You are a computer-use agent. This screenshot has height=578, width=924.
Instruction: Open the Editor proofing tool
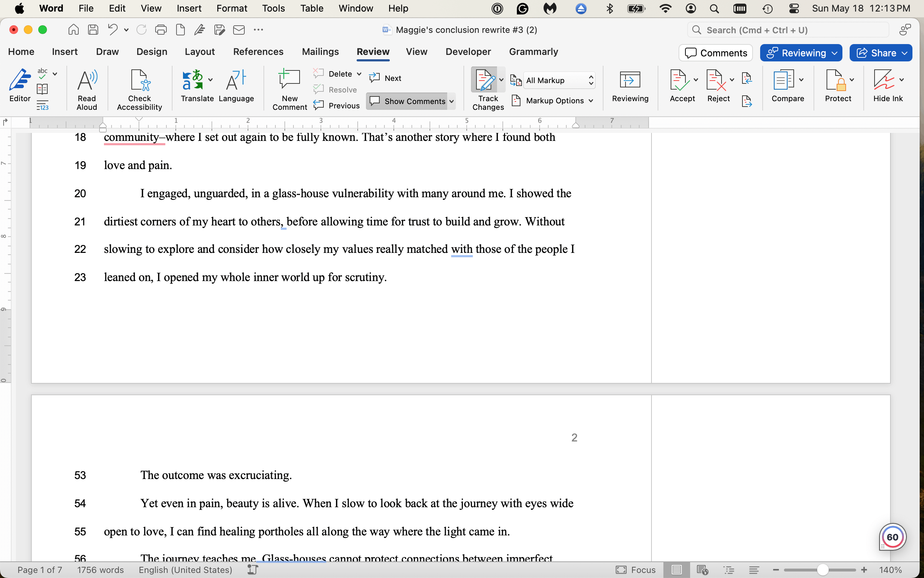[20, 86]
